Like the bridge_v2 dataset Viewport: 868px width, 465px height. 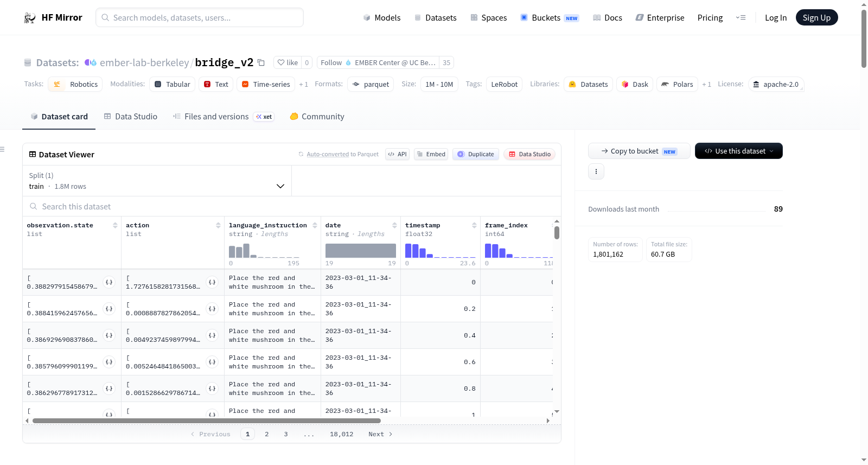click(288, 62)
